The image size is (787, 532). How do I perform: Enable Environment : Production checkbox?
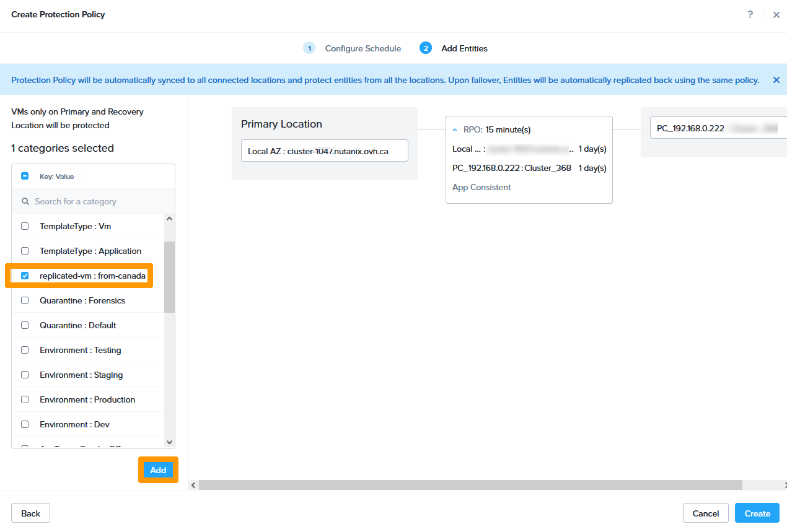pyautogui.click(x=25, y=399)
